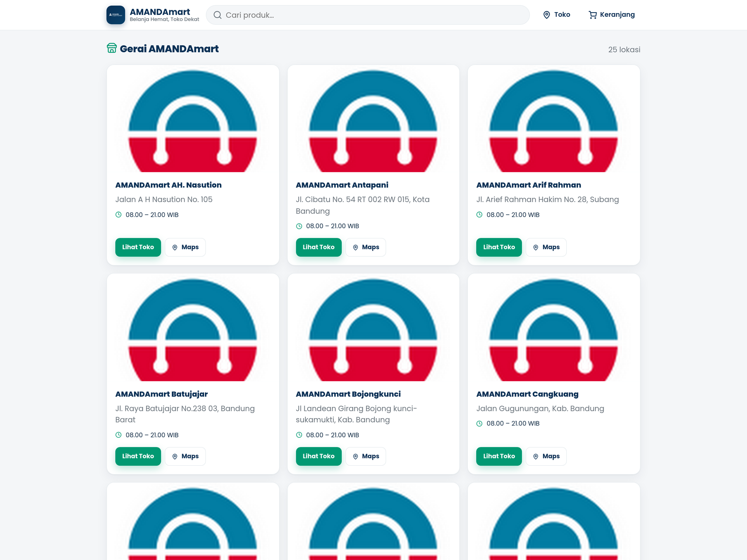Click the AMANDAmart Arif Rahman store image
The height and width of the screenshot is (560, 747).
[x=554, y=119]
